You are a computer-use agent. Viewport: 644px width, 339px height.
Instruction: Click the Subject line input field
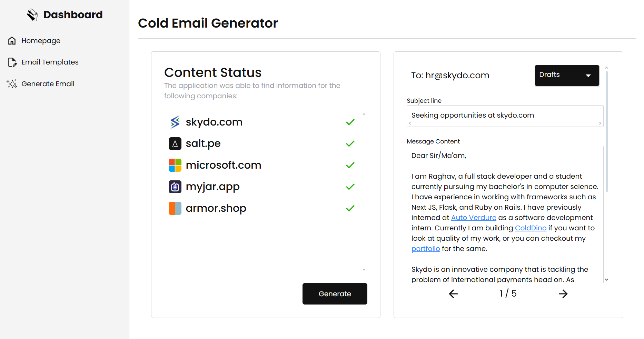pyautogui.click(x=505, y=115)
